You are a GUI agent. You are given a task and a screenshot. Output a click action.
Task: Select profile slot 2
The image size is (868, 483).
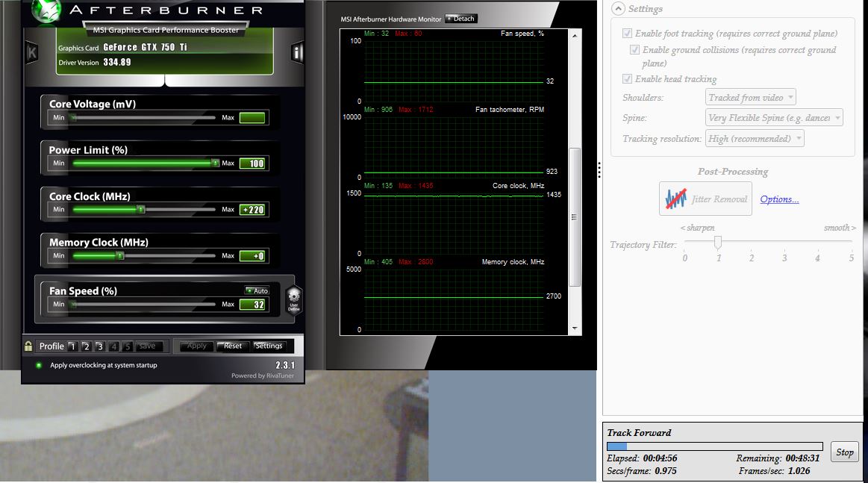click(87, 346)
